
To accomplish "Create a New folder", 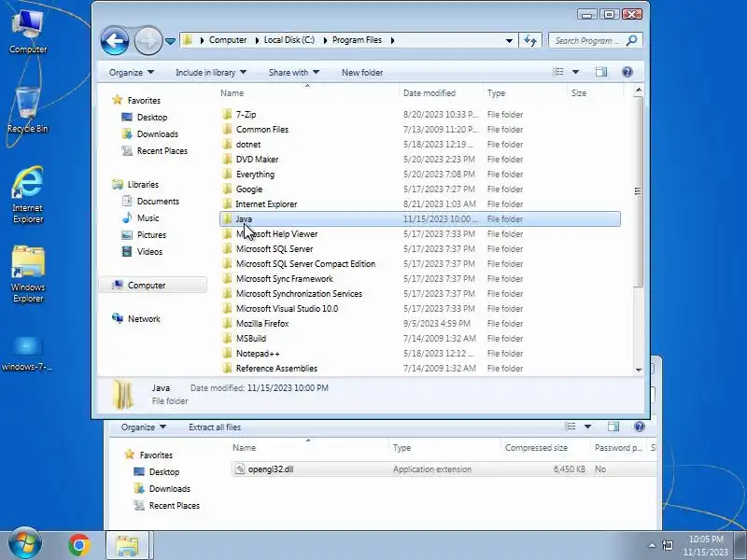I will coord(362,73).
